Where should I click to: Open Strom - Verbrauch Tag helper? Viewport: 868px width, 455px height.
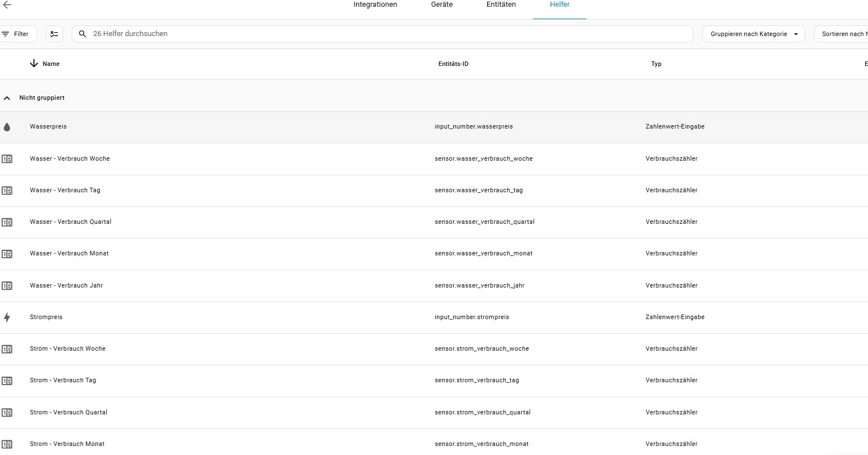[434, 381]
